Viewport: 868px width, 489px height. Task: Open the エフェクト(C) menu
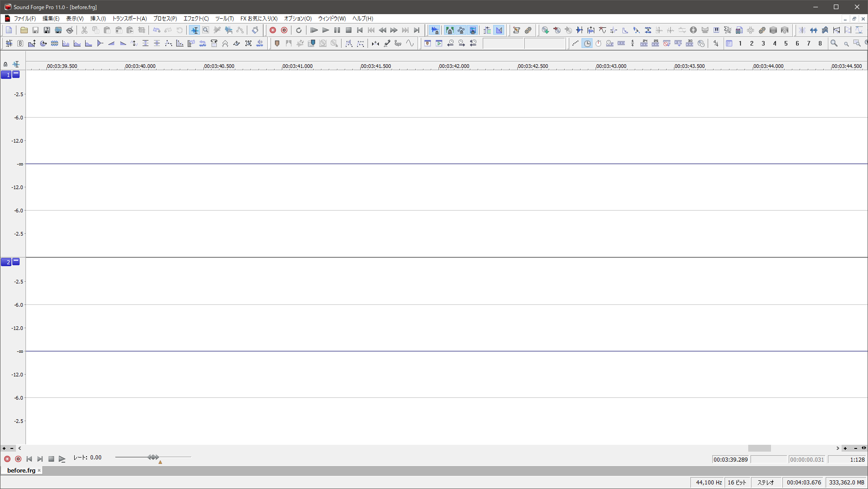pyautogui.click(x=196, y=19)
